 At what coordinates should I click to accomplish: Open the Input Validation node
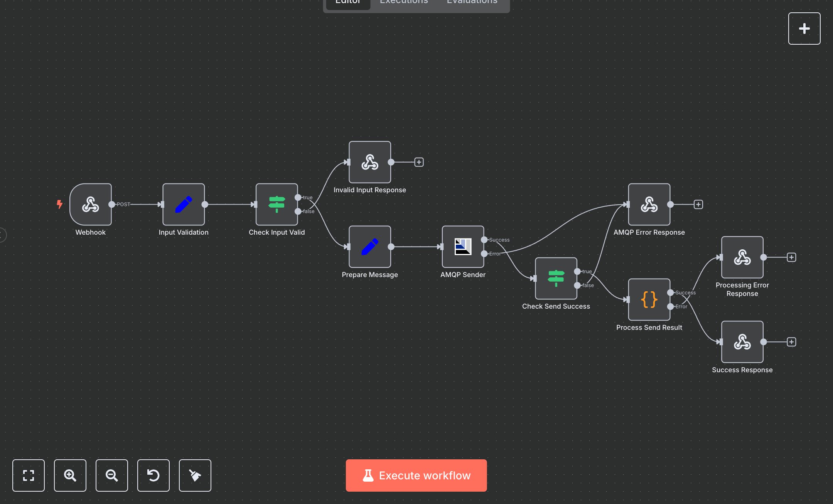[x=184, y=204]
